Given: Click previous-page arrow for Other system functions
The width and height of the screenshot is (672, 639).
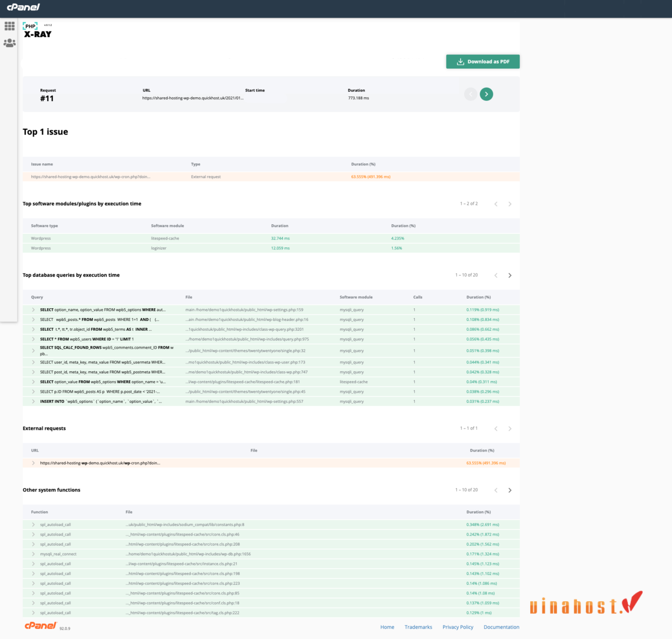Looking at the screenshot, I should point(496,490).
